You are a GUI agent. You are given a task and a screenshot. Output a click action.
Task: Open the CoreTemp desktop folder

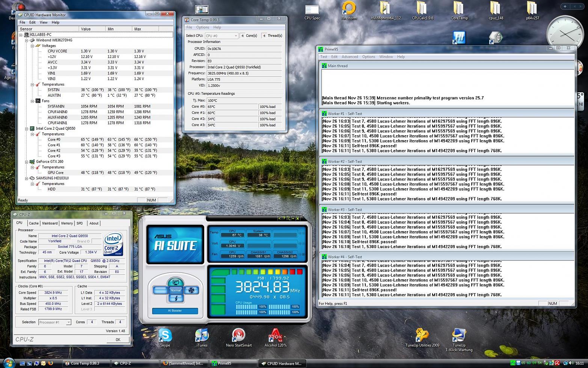pos(459,11)
